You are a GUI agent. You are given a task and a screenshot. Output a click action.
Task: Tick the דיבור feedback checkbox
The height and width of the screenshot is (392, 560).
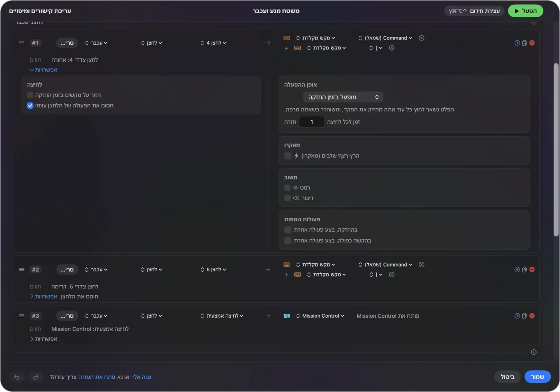click(x=287, y=198)
